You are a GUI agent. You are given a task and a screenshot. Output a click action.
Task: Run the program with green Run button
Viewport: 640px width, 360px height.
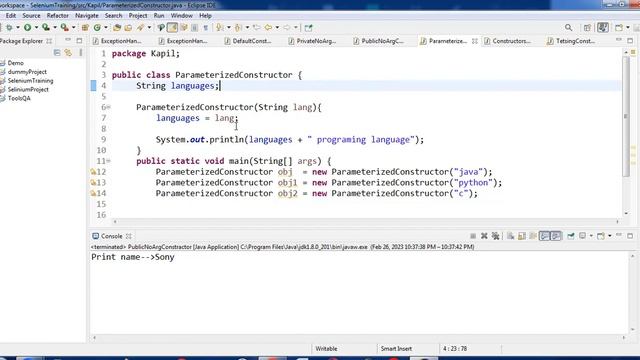[27, 27]
